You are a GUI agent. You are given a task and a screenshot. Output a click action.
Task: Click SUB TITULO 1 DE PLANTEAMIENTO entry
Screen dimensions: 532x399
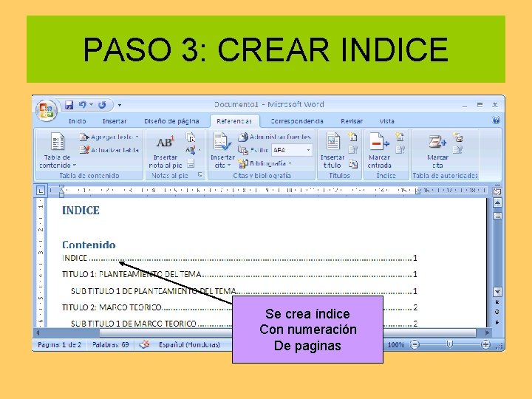tap(244, 291)
